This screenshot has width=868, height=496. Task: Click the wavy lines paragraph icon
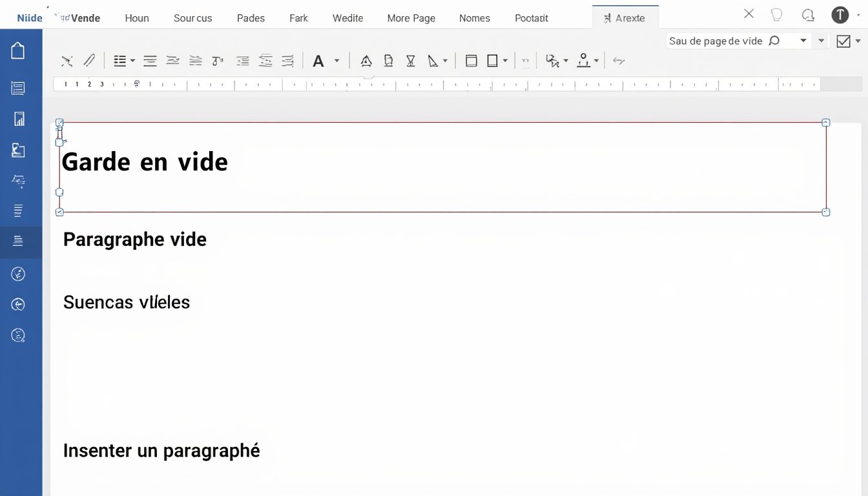tap(195, 61)
